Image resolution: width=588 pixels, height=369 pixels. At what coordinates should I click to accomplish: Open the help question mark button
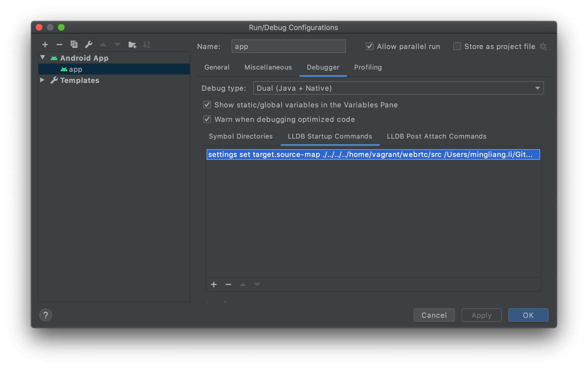(x=46, y=315)
